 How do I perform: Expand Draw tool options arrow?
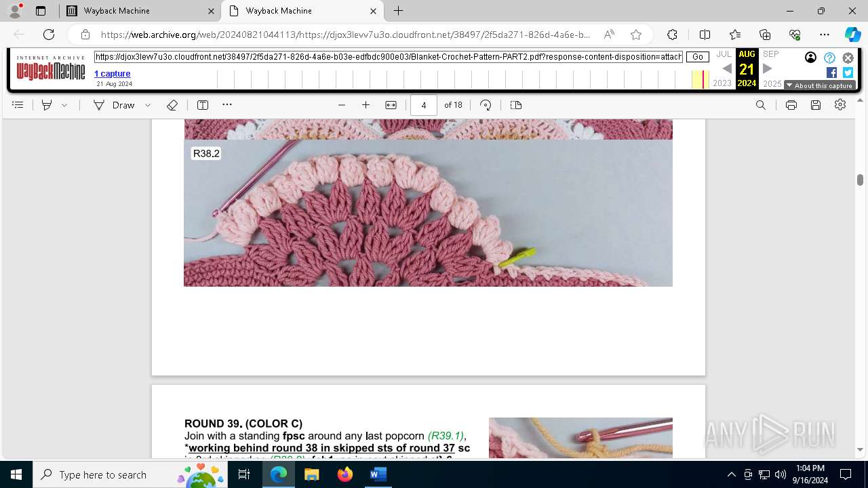tap(148, 105)
